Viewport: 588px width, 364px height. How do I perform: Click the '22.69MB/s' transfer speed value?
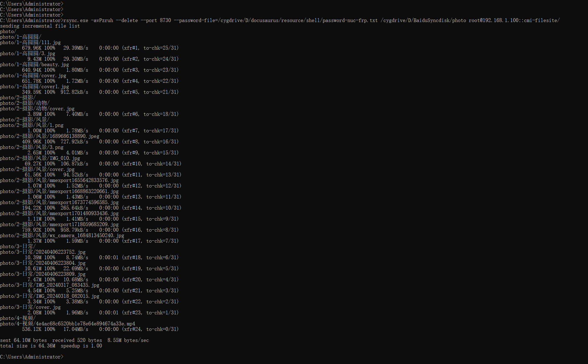click(x=76, y=269)
